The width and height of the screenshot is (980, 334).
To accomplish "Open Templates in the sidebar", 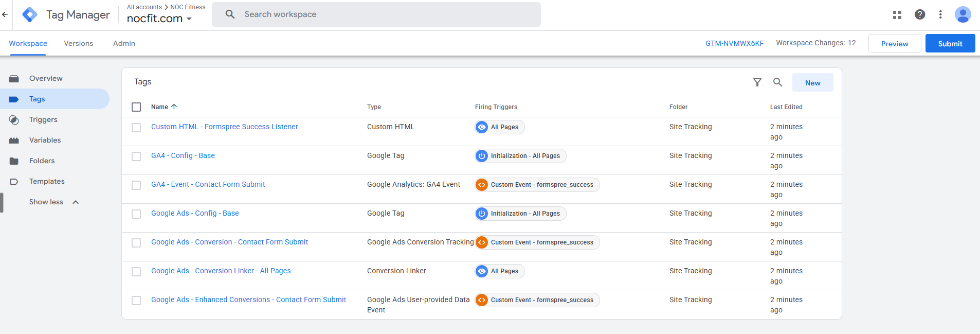I will (47, 182).
